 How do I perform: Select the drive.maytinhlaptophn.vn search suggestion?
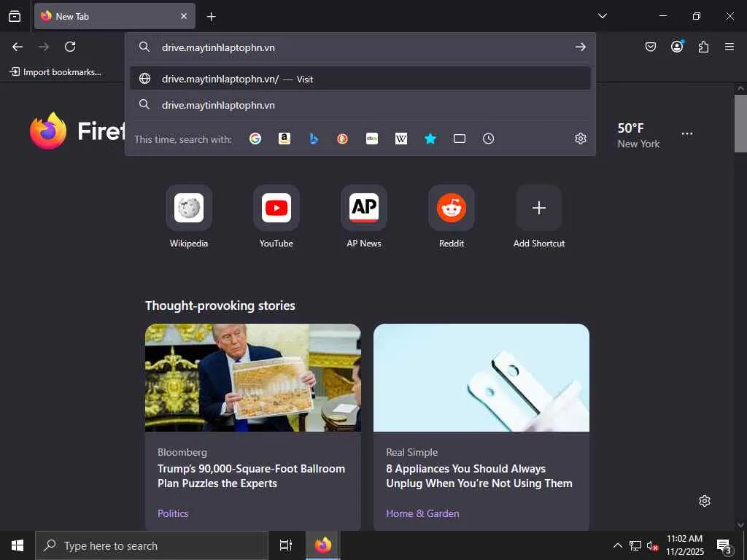tap(360, 105)
